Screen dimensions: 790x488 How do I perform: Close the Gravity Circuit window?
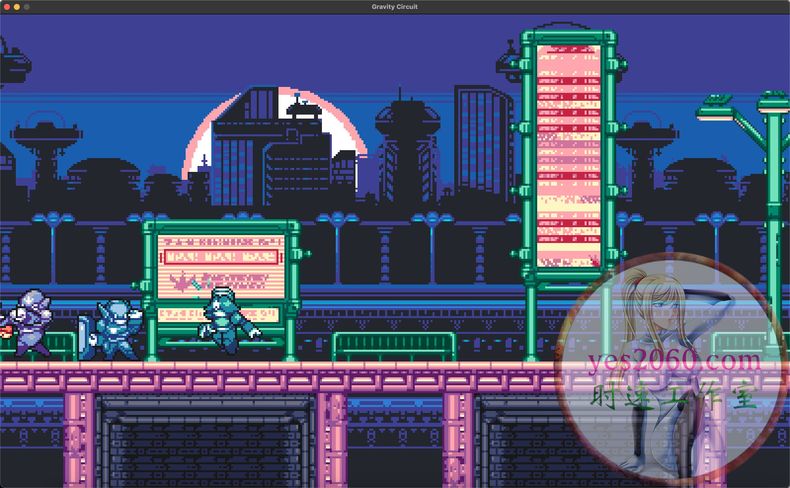[6, 7]
